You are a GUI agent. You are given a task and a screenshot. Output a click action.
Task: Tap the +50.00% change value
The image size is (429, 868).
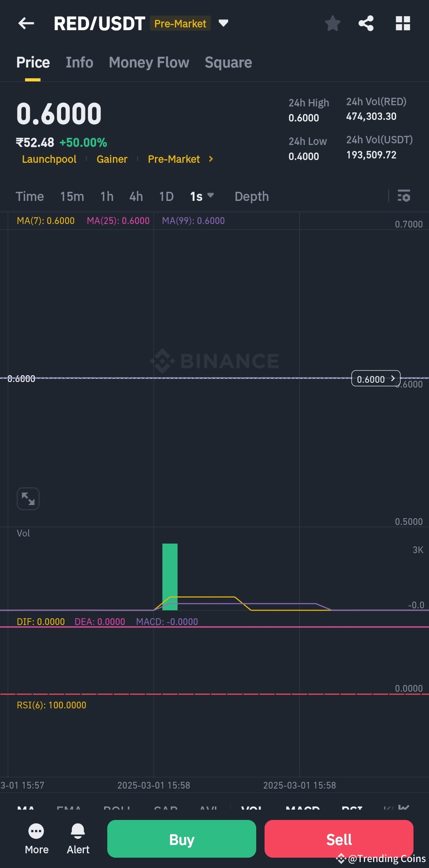pyautogui.click(x=83, y=143)
